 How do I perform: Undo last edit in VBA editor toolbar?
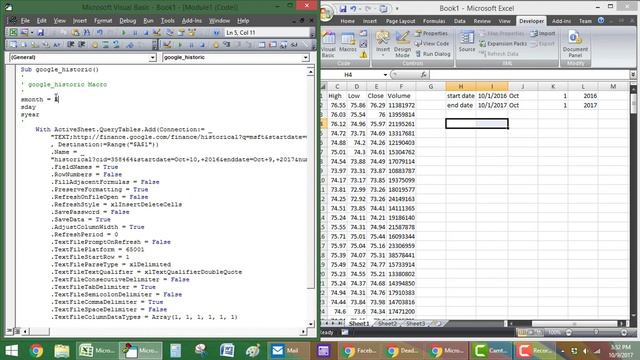100,32
